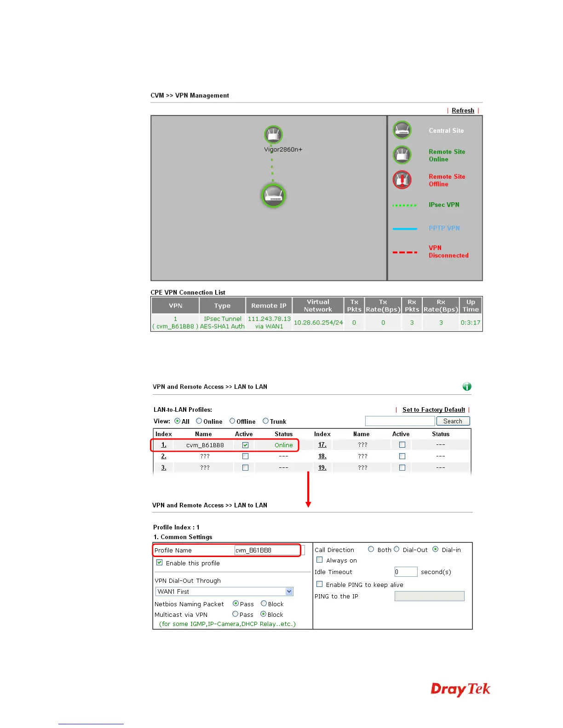
Task: Enable PING to keep alive checkbox
Action: tap(320, 584)
